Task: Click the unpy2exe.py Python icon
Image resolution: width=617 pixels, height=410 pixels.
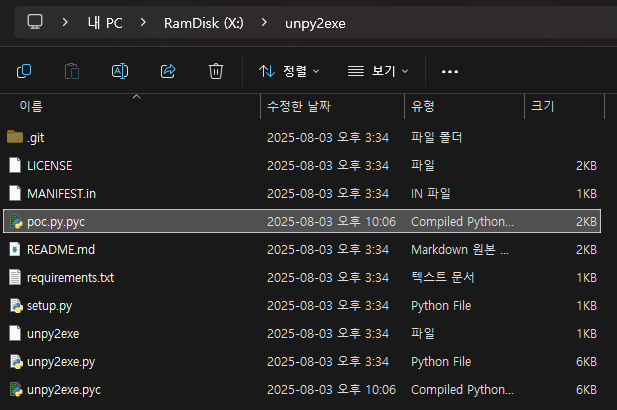Action: click(16, 362)
